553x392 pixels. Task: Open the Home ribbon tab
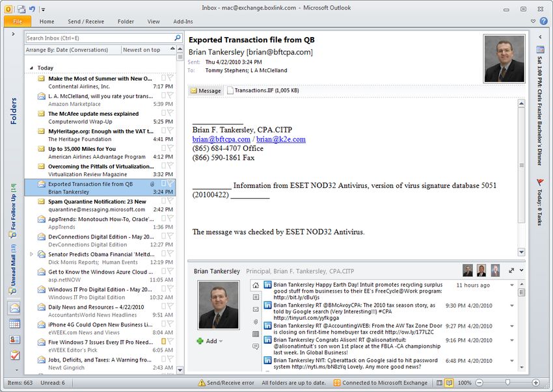[x=47, y=21]
